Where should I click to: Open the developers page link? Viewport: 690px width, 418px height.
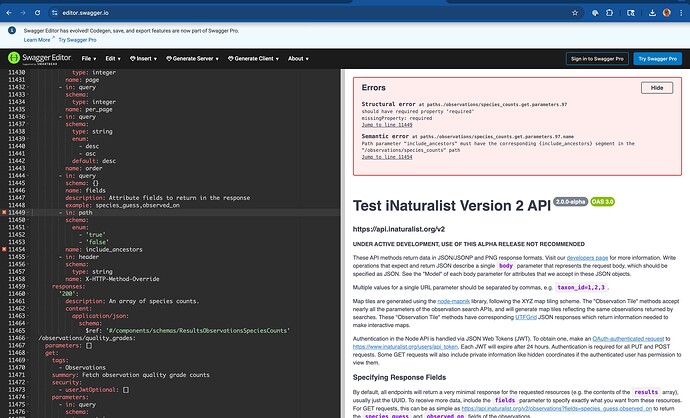[587, 258]
